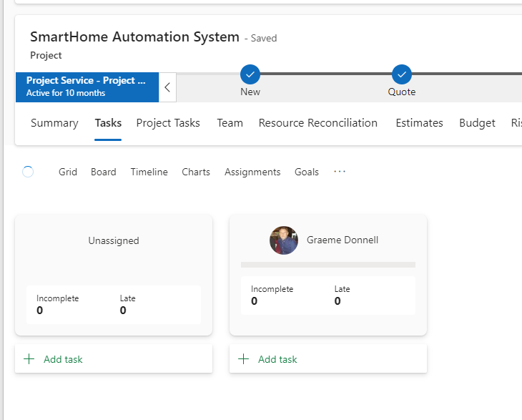The height and width of the screenshot is (420, 522).
Task: Open the Budget tab
Action: [x=477, y=123]
